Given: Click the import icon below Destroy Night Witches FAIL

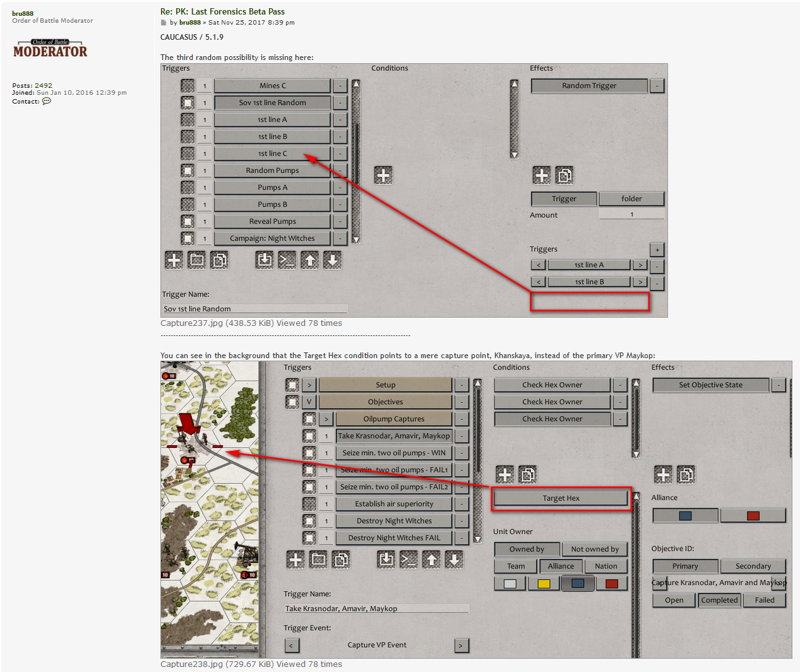Looking at the screenshot, I should [x=386, y=559].
